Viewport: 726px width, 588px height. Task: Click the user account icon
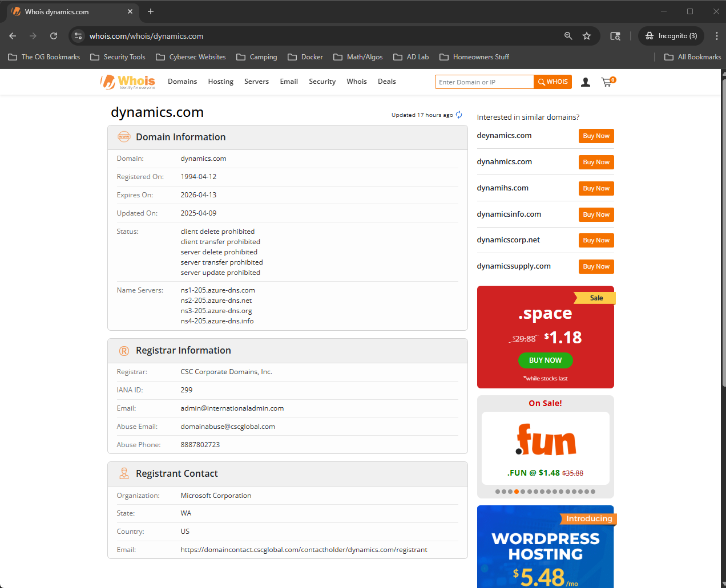coord(585,82)
